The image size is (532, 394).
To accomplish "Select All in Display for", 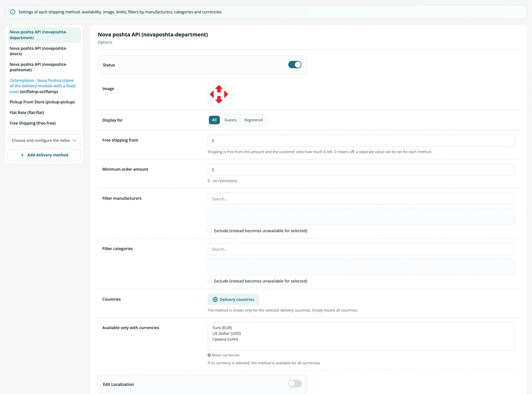I will (214, 120).
